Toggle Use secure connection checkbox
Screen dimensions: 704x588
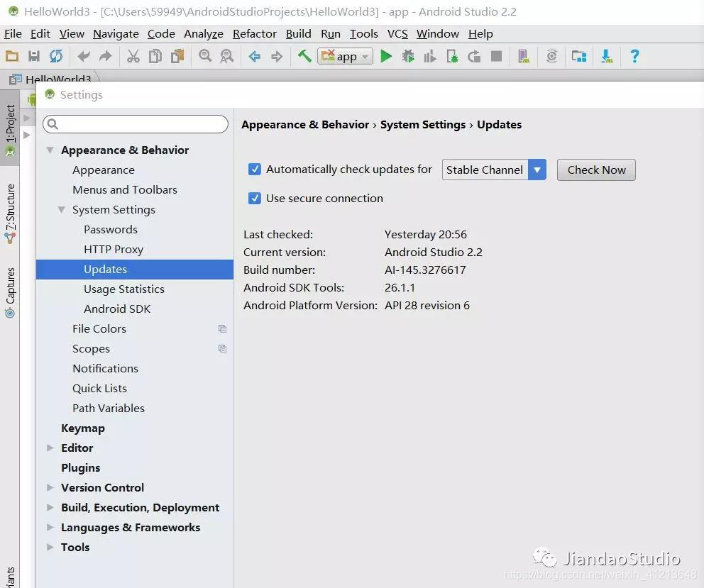(x=255, y=198)
